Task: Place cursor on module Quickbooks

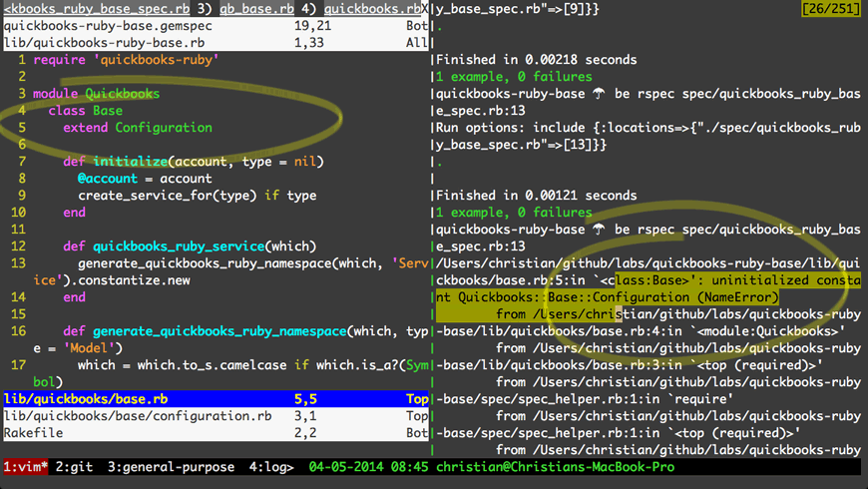Action: (97, 94)
